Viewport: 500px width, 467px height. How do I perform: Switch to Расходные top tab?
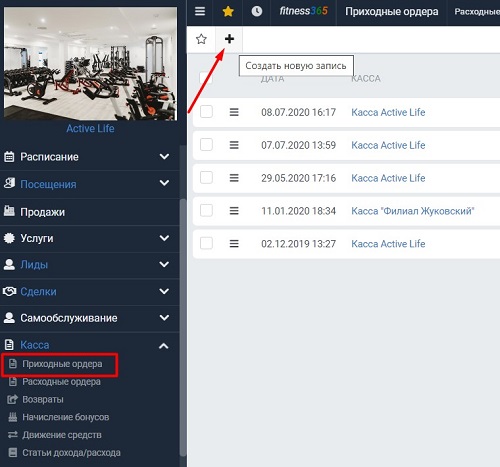tap(477, 12)
